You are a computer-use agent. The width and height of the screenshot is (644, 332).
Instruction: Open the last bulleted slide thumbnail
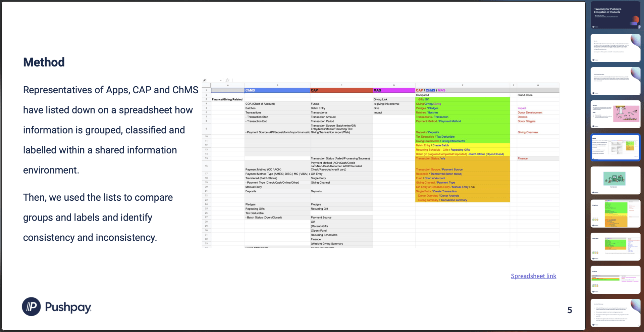615,313
